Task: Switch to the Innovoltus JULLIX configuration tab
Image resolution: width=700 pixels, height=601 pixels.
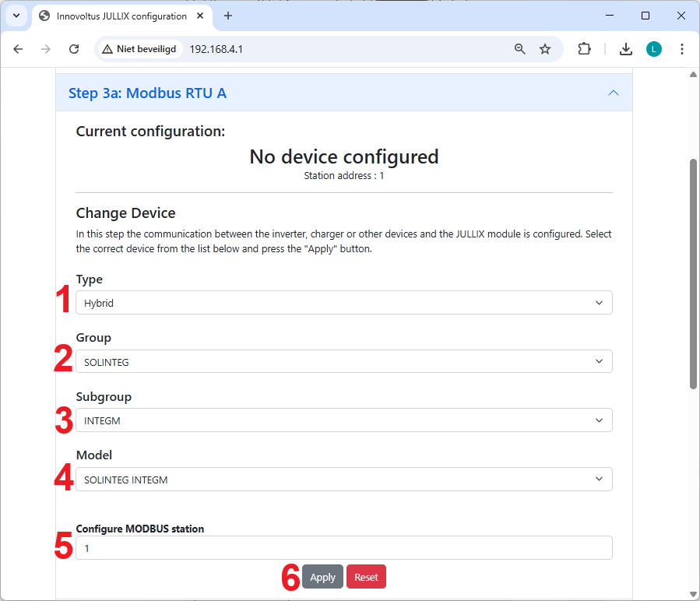Action: pos(121,16)
